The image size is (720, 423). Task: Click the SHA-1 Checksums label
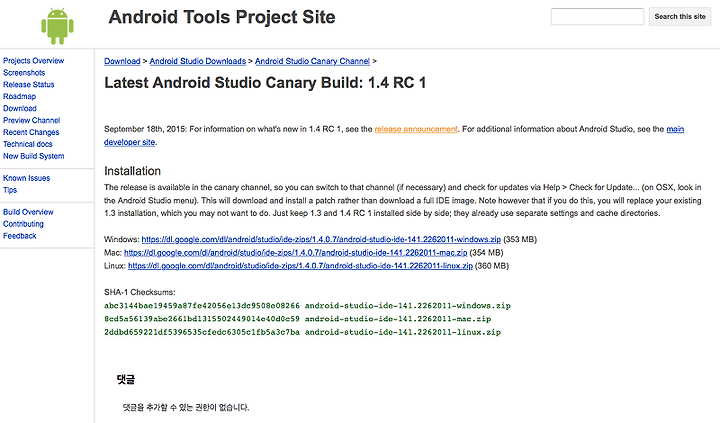point(140,292)
